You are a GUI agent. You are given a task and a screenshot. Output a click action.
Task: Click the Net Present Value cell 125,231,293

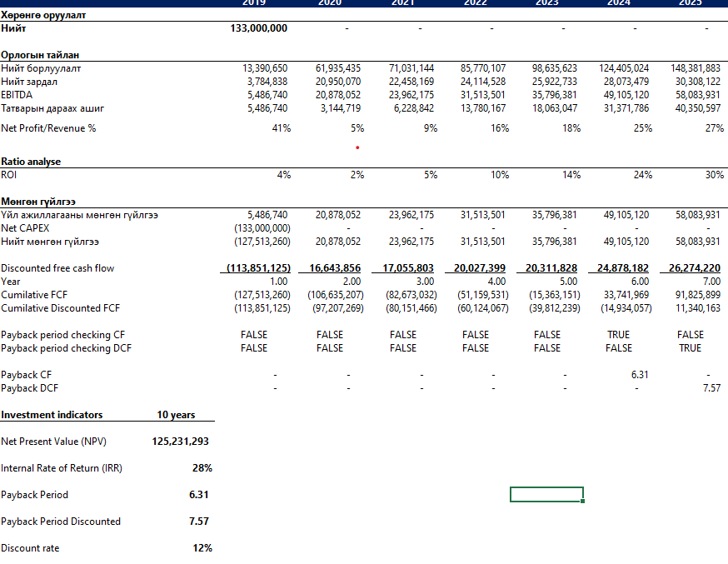[181, 442]
